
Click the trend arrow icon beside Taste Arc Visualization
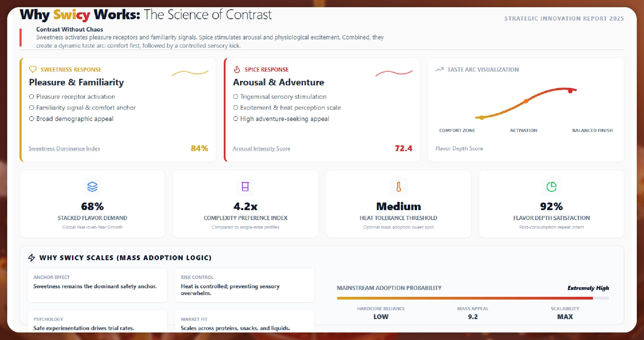pyautogui.click(x=439, y=70)
